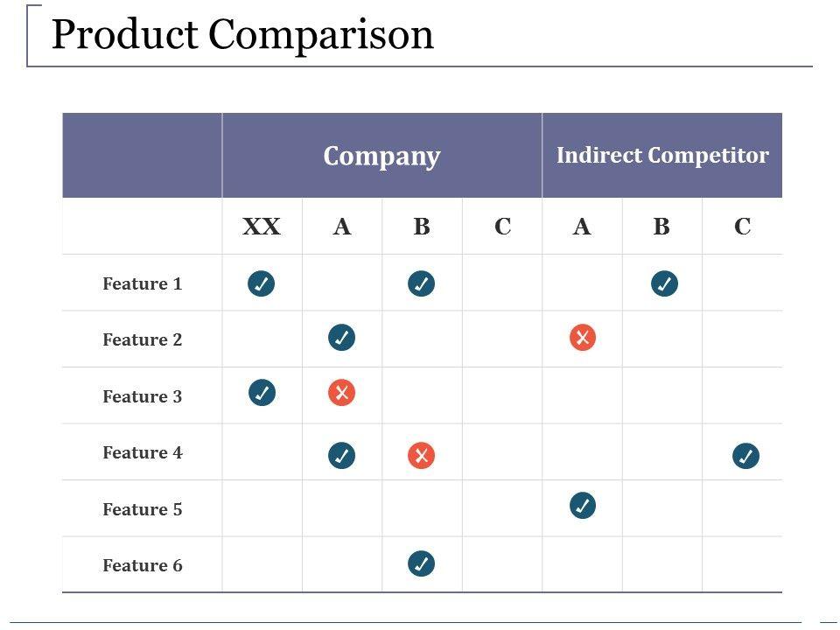Click the Feature 4 checkmark under Company A
This screenshot has height=630, width=840.
coord(341,456)
